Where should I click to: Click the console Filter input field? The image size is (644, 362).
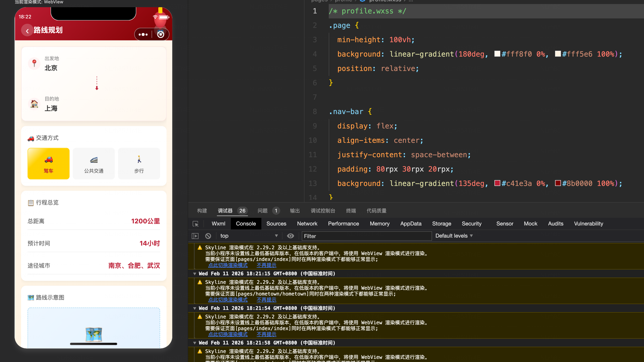(366, 236)
